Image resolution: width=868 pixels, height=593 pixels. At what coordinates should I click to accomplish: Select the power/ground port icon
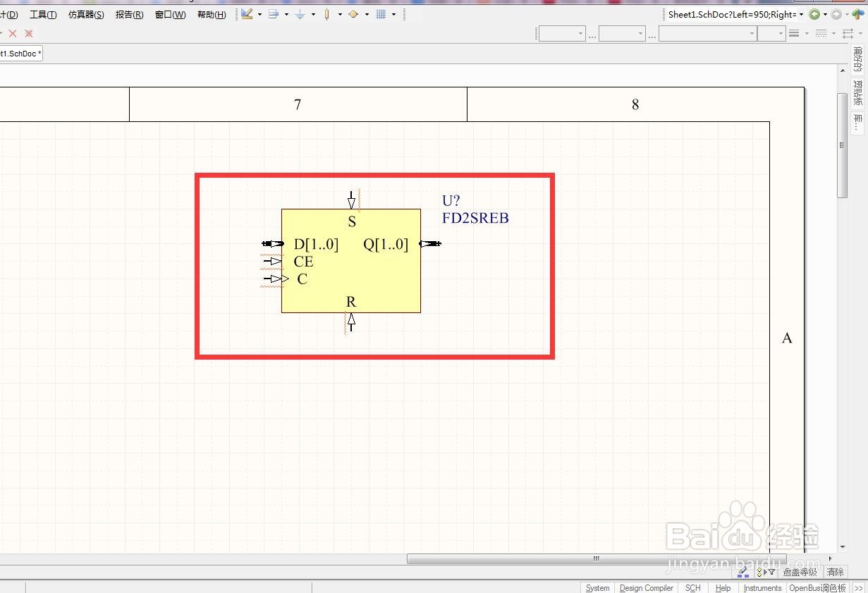(x=300, y=14)
